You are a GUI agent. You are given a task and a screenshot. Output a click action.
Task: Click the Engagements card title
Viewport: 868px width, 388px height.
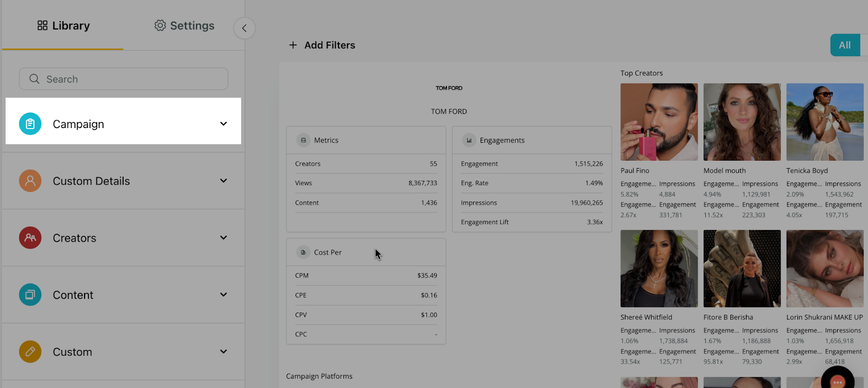[x=502, y=140]
